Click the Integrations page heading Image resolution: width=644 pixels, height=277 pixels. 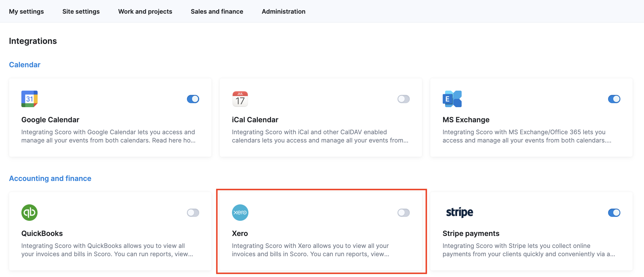click(x=33, y=41)
